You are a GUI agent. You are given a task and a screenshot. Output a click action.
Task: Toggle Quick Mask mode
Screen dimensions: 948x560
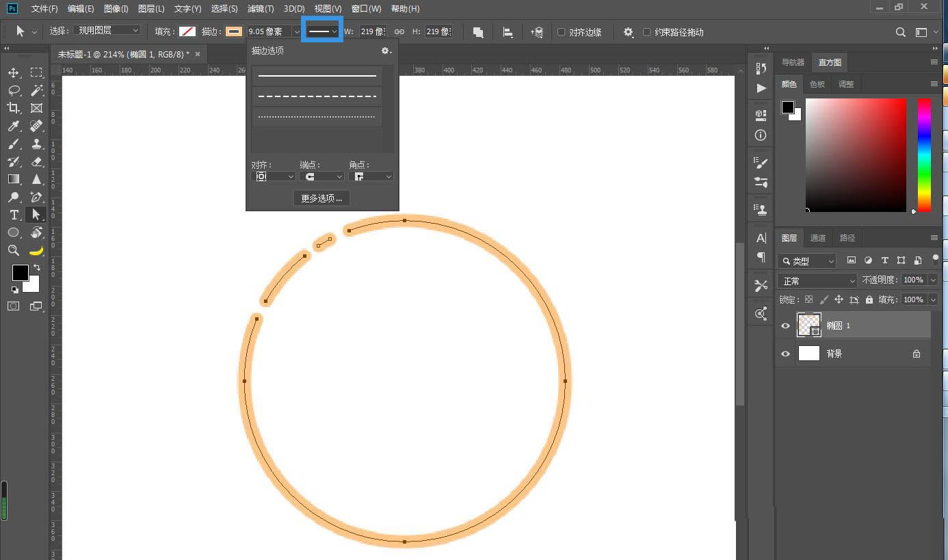14,306
